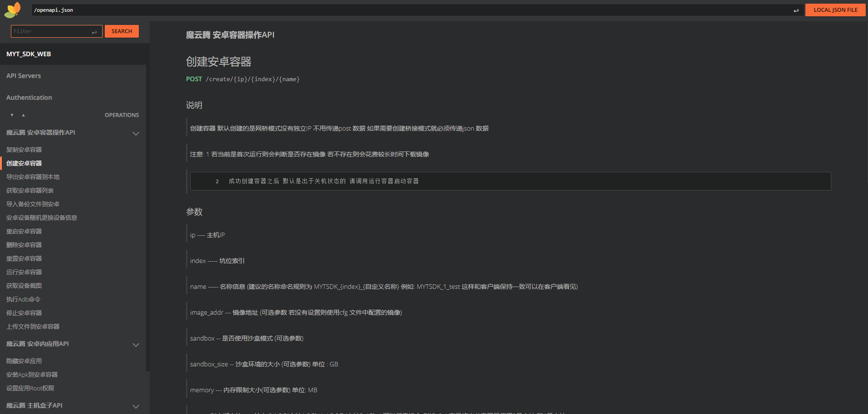Open the Authentication sidebar section
Viewport: 868px width, 414px height.
(x=29, y=97)
